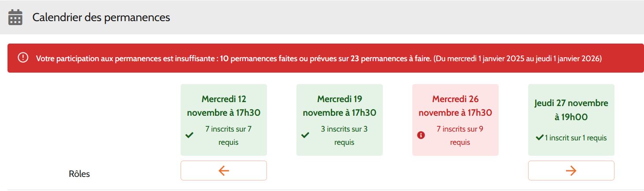Image resolution: width=644 pixels, height=191 pixels.
Task: Click the "Calendrier des permanences" heading
Action: click(101, 18)
